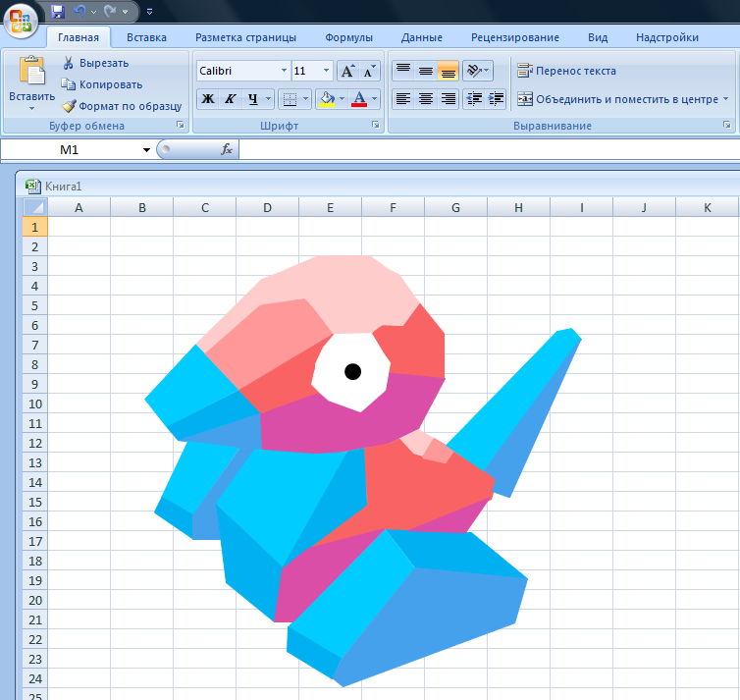Image resolution: width=740 pixels, height=700 pixels.
Task: Redo the last undone action
Action: tap(111, 12)
